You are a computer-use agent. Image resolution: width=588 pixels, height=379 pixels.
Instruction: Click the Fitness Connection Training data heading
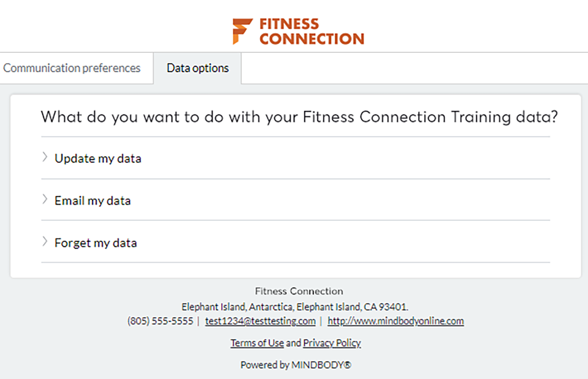[x=299, y=117]
